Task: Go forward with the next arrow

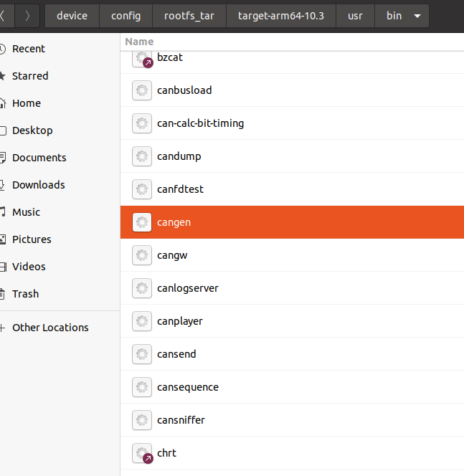Action: [27, 16]
